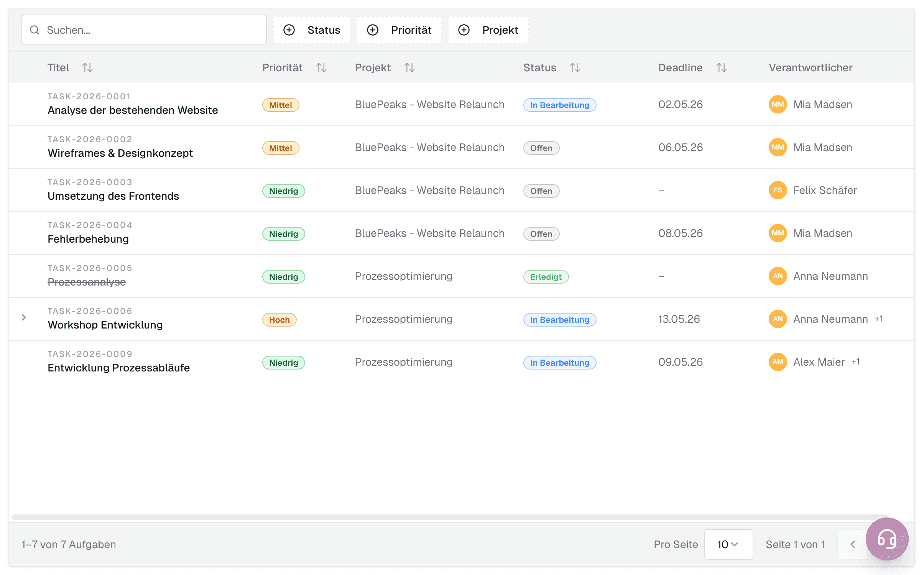The height and width of the screenshot is (575, 924).
Task: Open the support headset chat button
Action: [x=887, y=539]
